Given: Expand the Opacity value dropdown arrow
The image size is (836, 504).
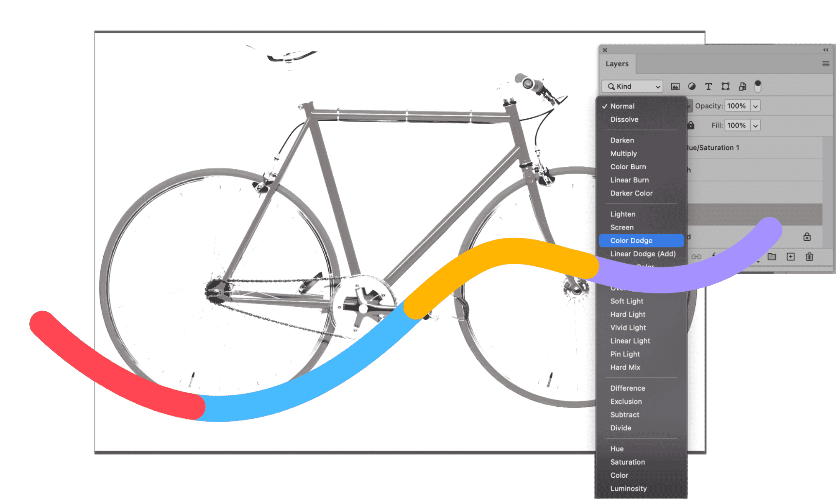Looking at the screenshot, I should pos(755,106).
